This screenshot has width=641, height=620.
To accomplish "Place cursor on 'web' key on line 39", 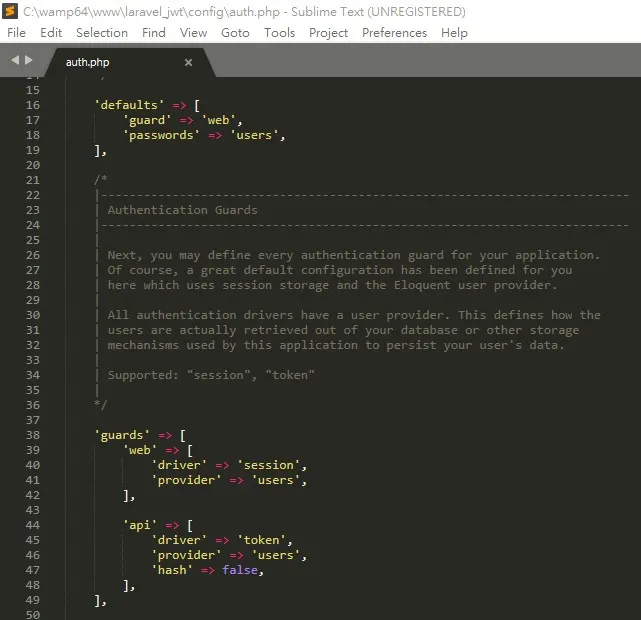I will coord(139,450).
